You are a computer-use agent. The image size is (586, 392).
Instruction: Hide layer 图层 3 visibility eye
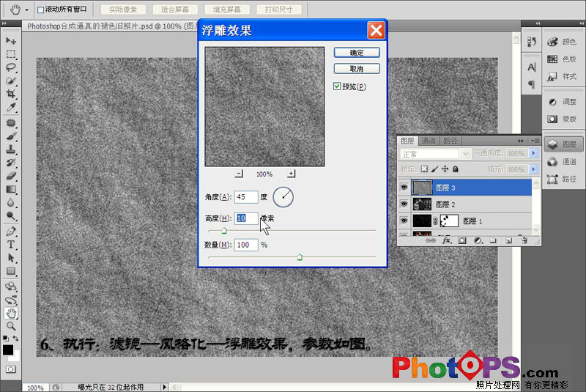coord(404,188)
